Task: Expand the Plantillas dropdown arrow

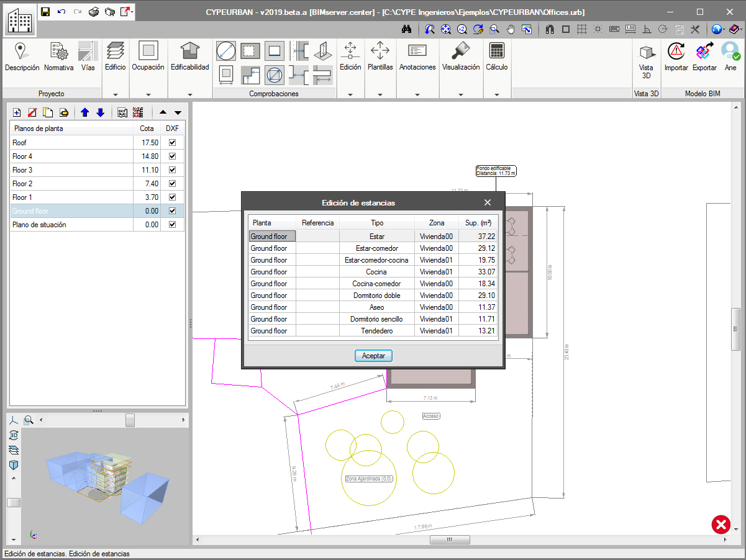Action: pyautogui.click(x=380, y=95)
